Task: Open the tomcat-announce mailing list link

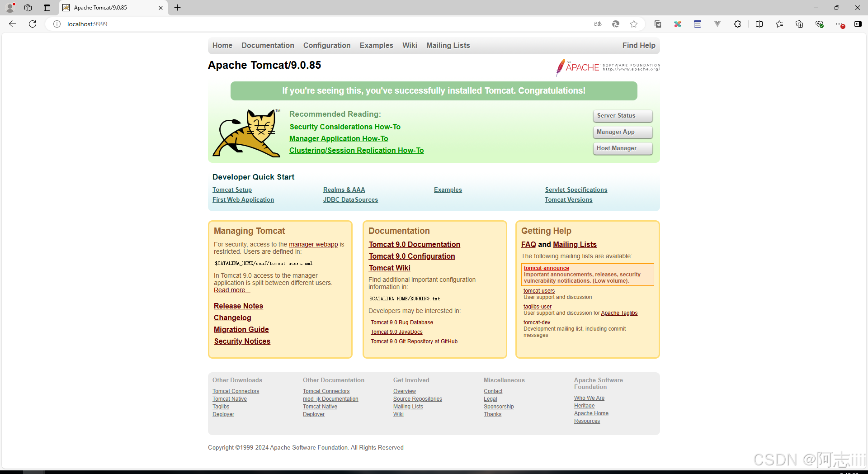Action: tap(546, 268)
